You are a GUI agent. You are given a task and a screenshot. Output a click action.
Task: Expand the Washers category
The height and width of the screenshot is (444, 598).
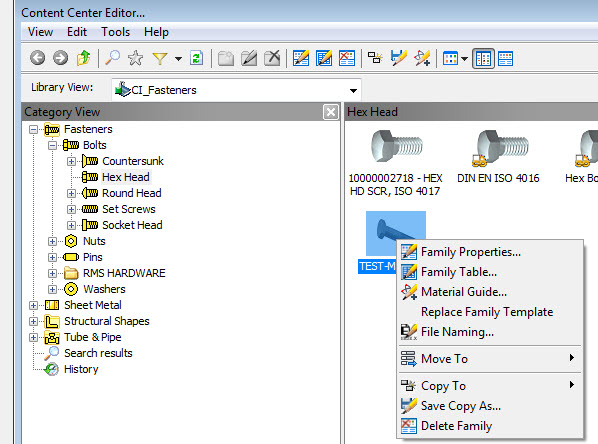53,290
